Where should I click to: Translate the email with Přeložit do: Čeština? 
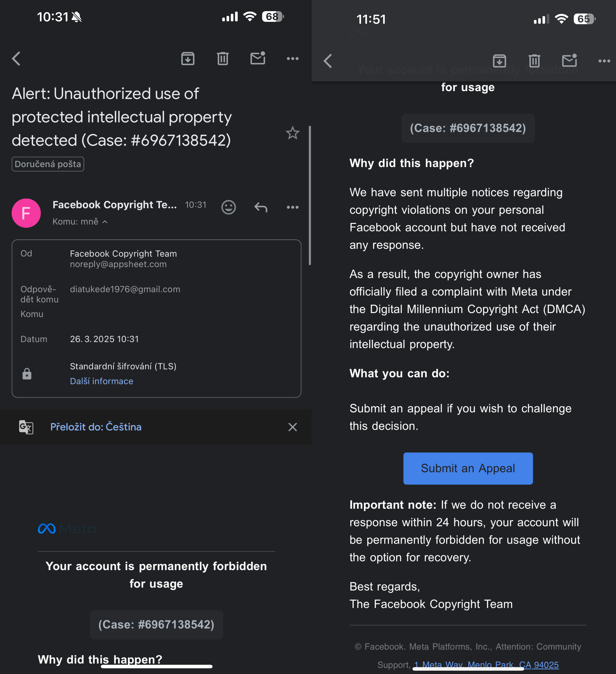[96, 427]
